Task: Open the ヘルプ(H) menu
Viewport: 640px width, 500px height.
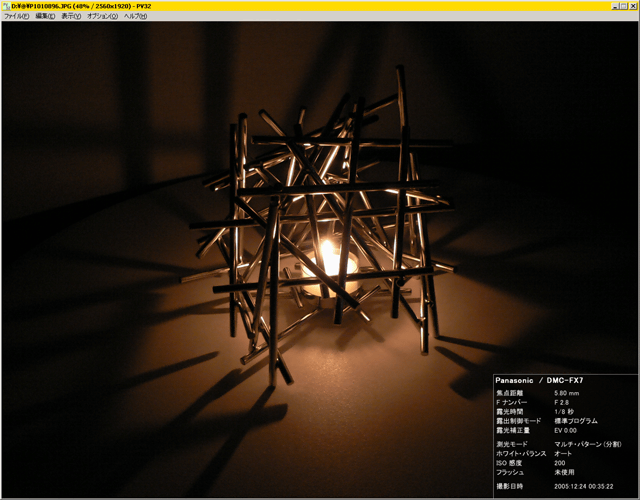Action: [x=135, y=16]
